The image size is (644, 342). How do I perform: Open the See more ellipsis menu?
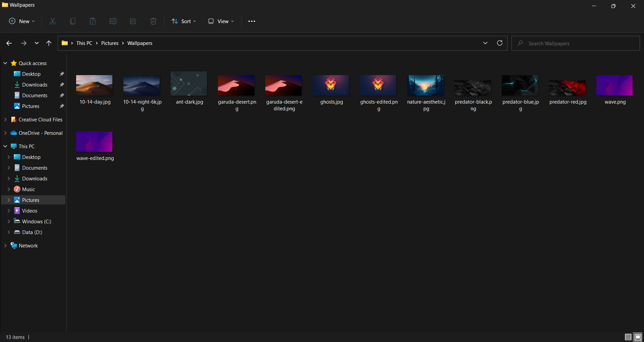coord(252,21)
